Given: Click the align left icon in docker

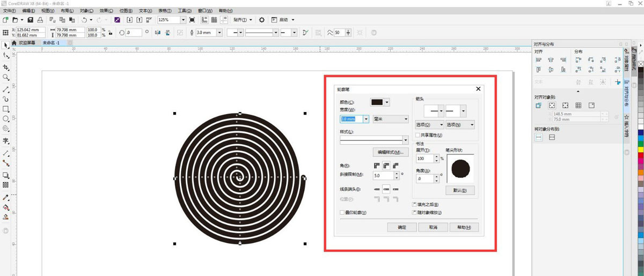Looking at the screenshot, I should 538,60.
